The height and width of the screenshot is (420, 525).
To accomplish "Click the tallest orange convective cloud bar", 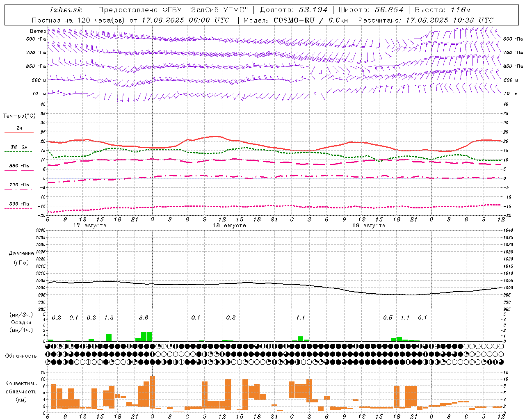I will click(x=152, y=392).
